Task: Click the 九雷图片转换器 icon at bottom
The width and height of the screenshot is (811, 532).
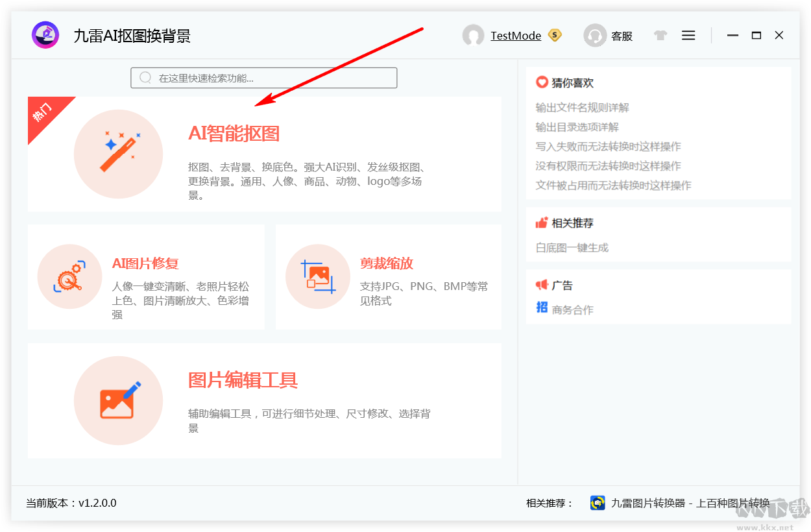Action: click(x=598, y=502)
